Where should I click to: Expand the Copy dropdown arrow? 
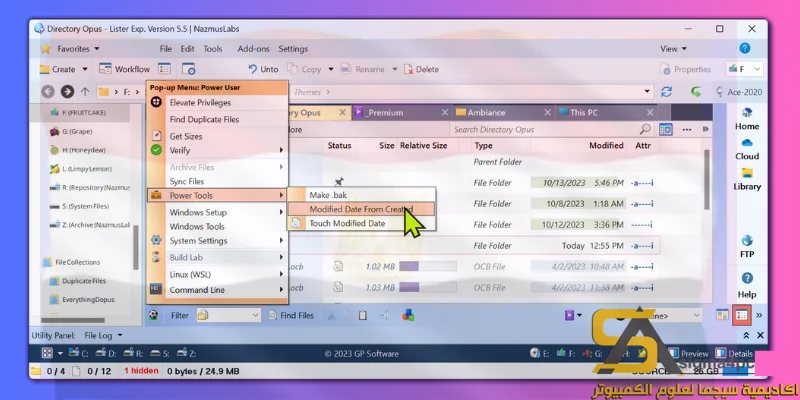point(331,69)
